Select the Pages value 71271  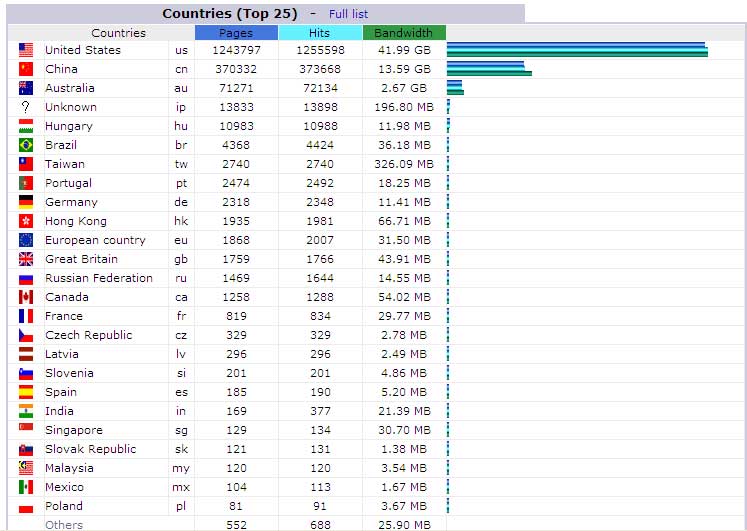click(x=236, y=88)
